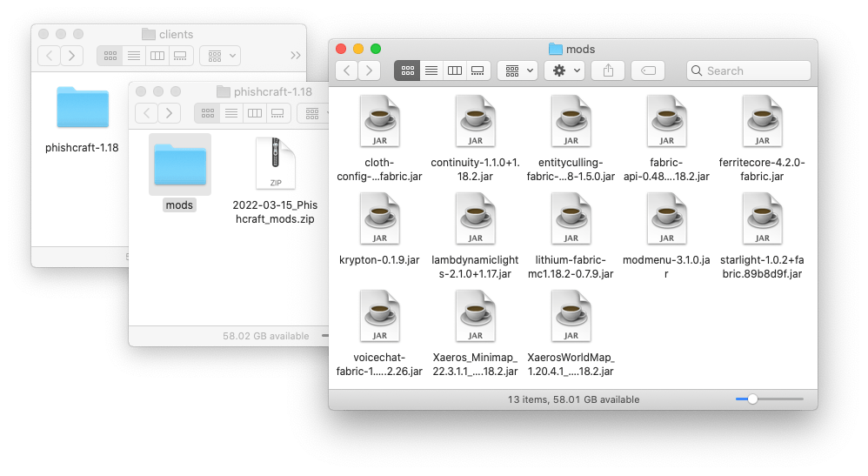The width and height of the screenshot is (868, 476).
Task: Click the Search field in mods window
Action: click(748, 70)
